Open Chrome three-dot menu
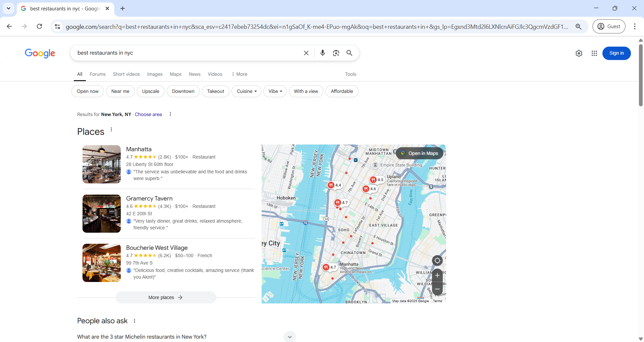 [x=635, y=26]
